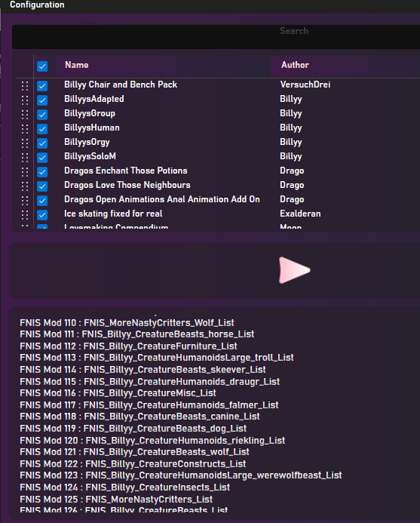Select the BillyysOrgy mod name

coord(87,142)
